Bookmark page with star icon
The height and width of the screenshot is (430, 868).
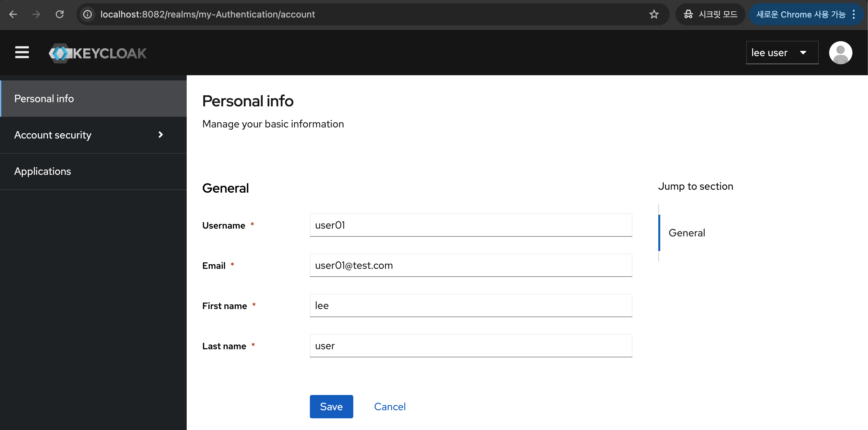[x=654, y=14]
